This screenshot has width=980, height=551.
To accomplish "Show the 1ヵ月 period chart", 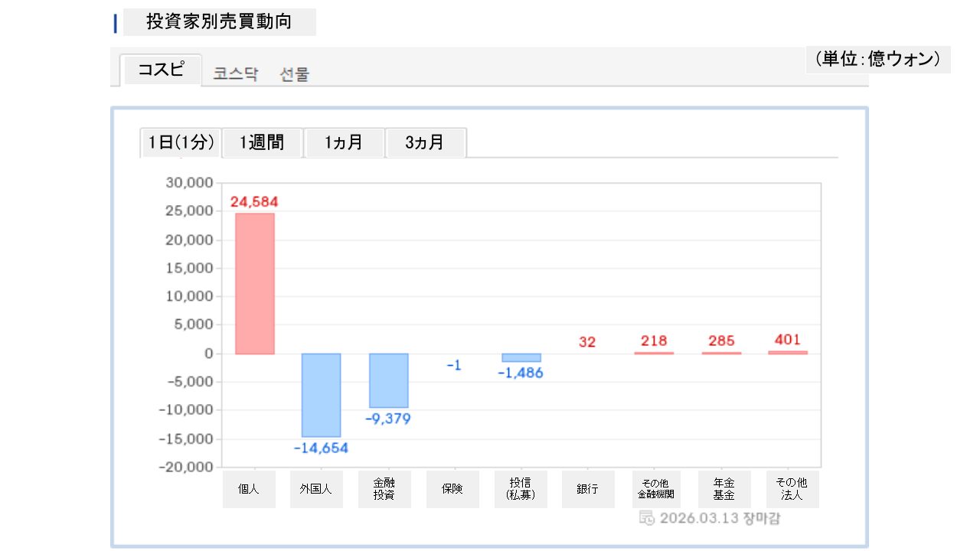I will coord(344,142).
